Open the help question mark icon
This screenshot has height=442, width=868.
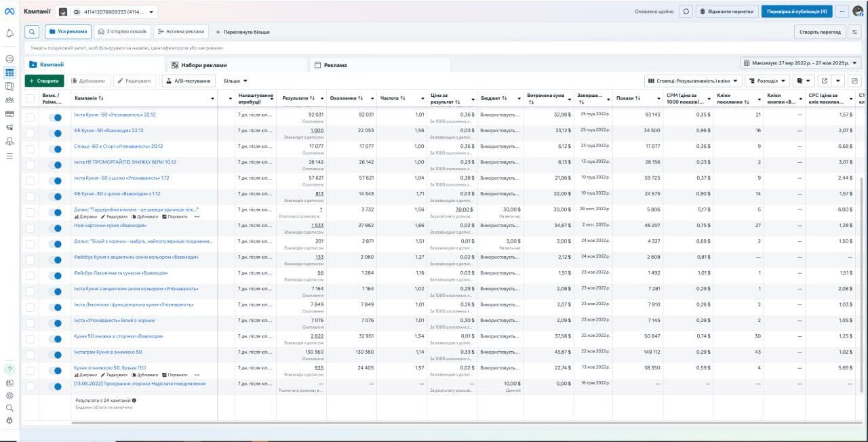(9, 369)
